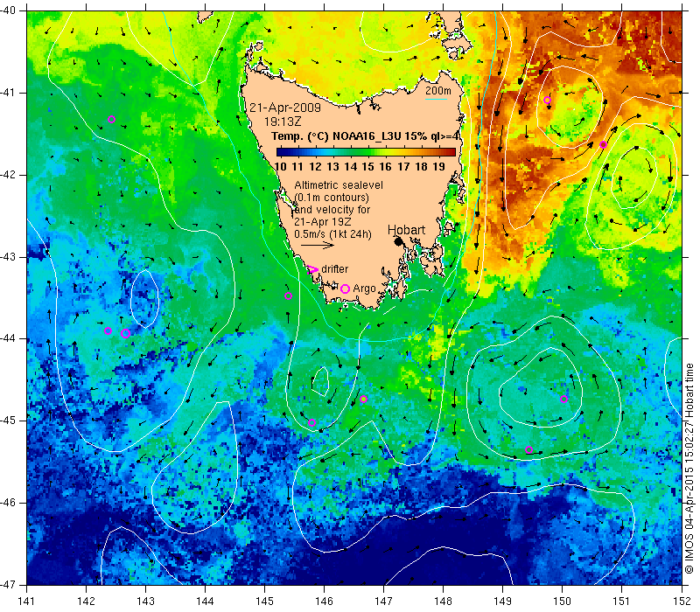Click Argo marker near 45S 145.8E
Screen dimensions: 700x612
[x=312, y=423]
